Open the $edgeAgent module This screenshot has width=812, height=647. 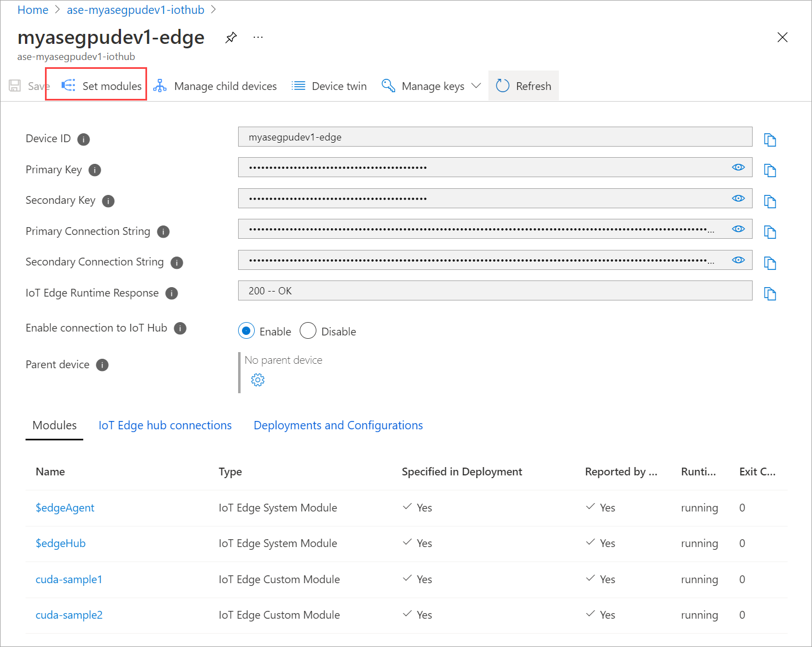[x=65, y=508]
